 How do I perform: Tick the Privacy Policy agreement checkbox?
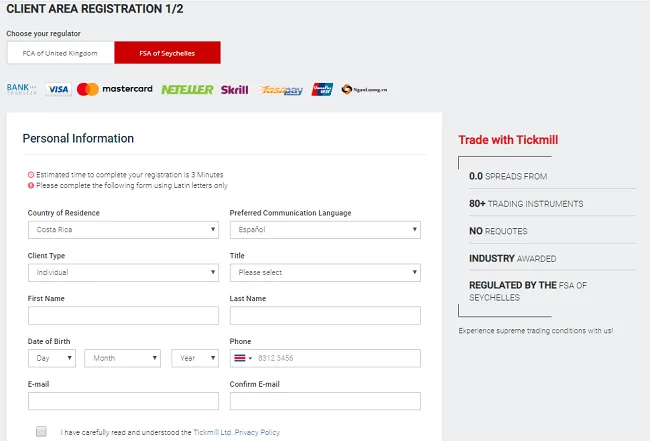click(41, 431)
